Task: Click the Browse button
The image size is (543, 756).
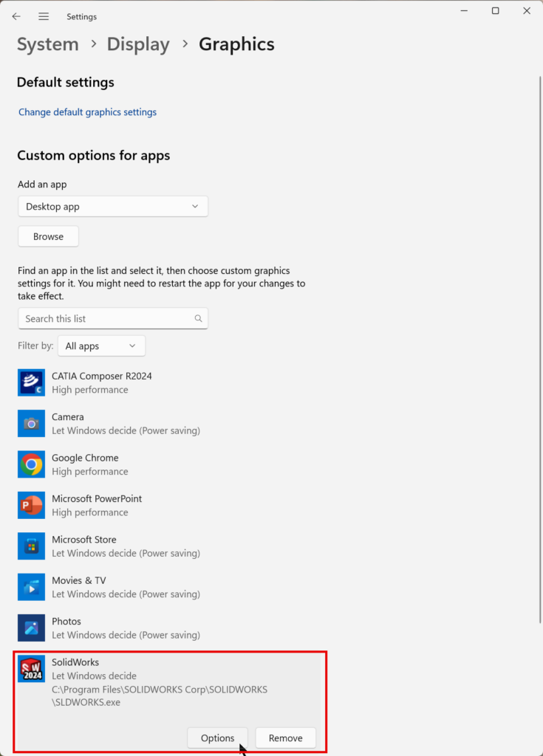Action: coord(48,237)
